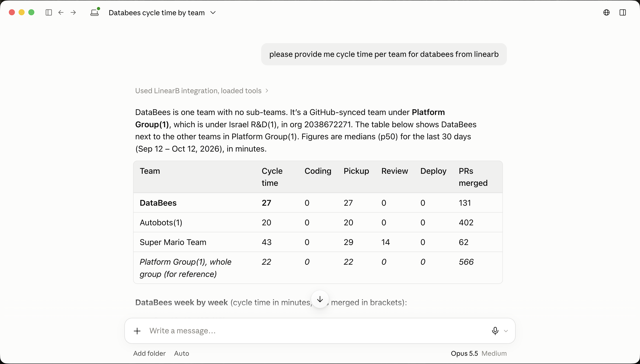Click the Add folder button
This screenshot has height=364, width=640.
tap(149, 353)
